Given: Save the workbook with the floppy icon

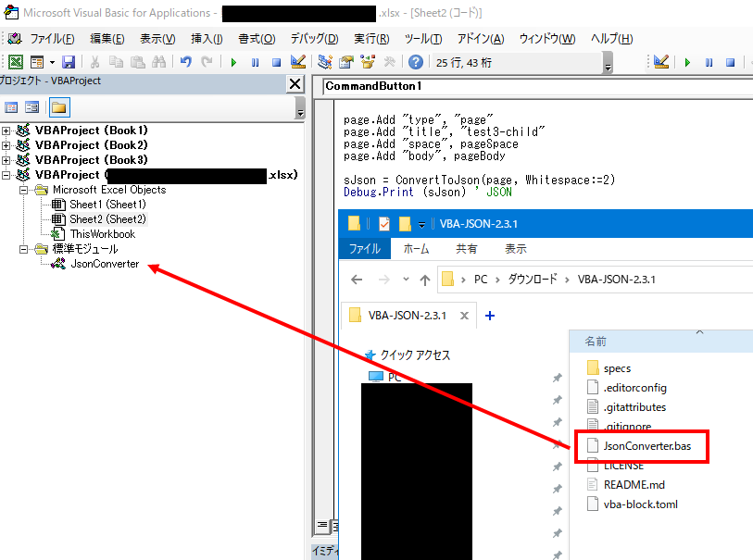Looking at the screenshot, I should click(x=69, y=62).
